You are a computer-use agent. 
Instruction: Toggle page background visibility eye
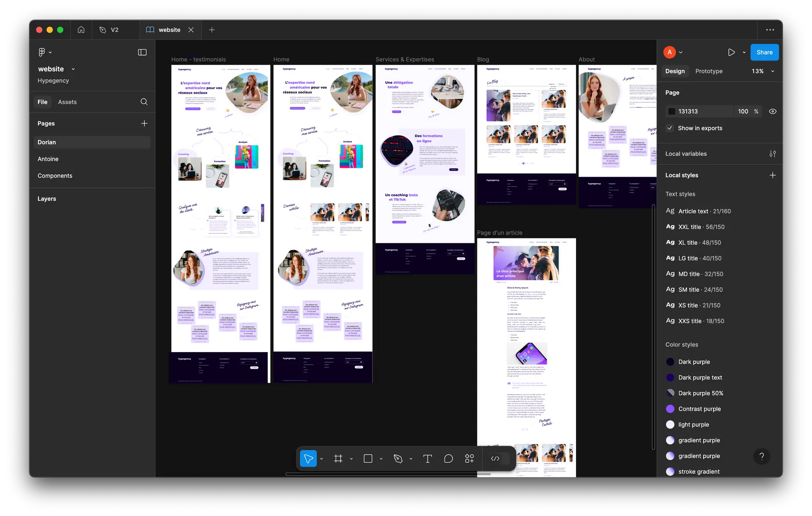click(x=773, y=112)
